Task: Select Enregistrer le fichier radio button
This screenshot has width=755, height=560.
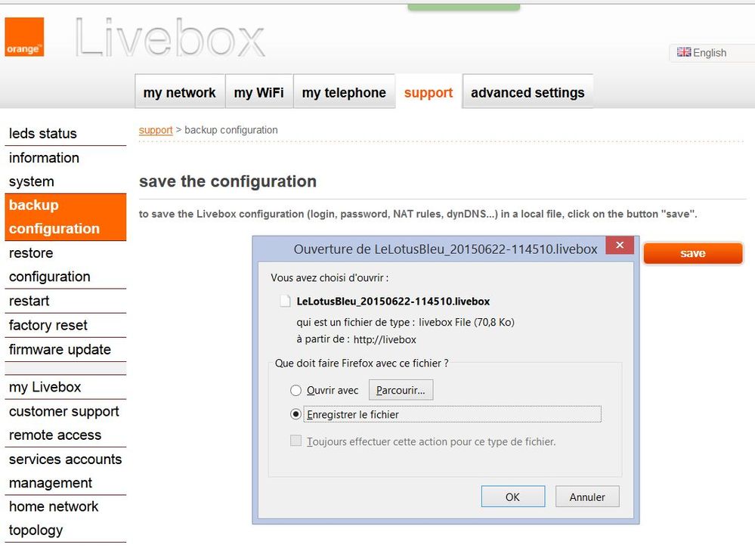Action: 296,414
